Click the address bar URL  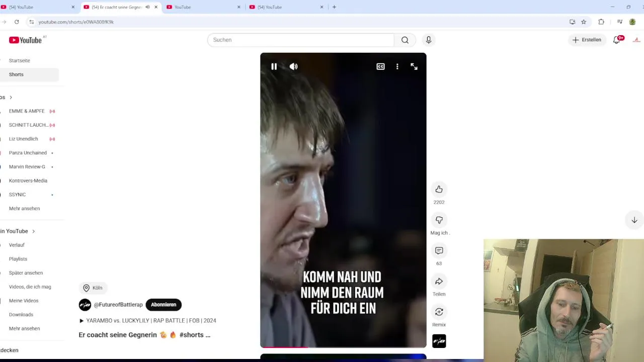click(x=76, y=22)
